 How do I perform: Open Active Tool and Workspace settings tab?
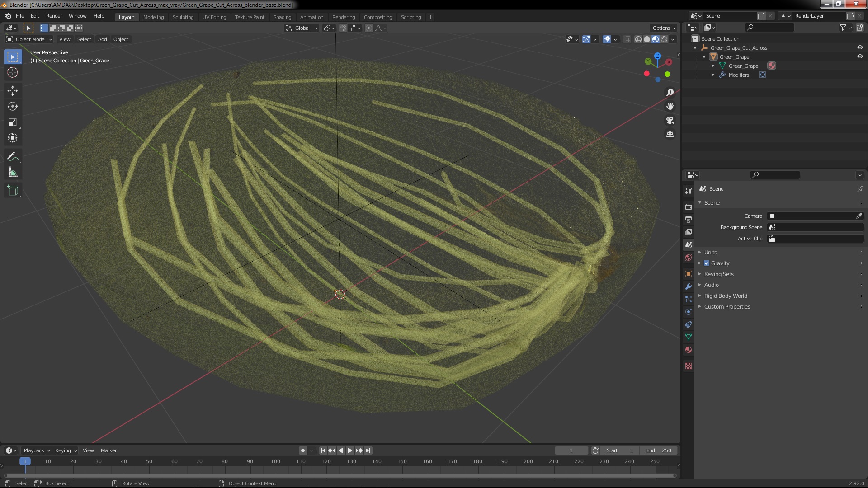[689, 190]
